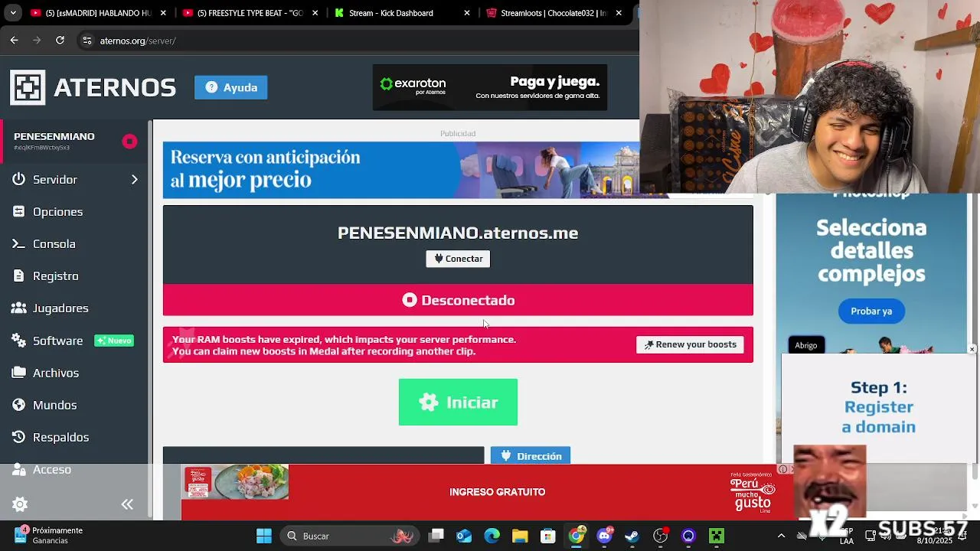Click the browser back arrow

pos(14,41)
